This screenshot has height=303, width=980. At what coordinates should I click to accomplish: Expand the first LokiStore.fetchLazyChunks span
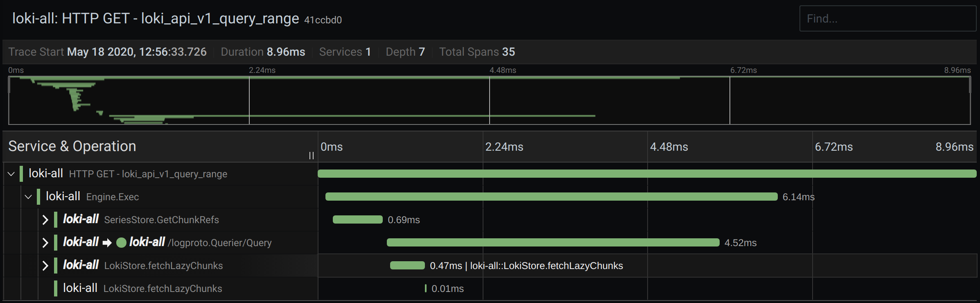click(45, 266)
